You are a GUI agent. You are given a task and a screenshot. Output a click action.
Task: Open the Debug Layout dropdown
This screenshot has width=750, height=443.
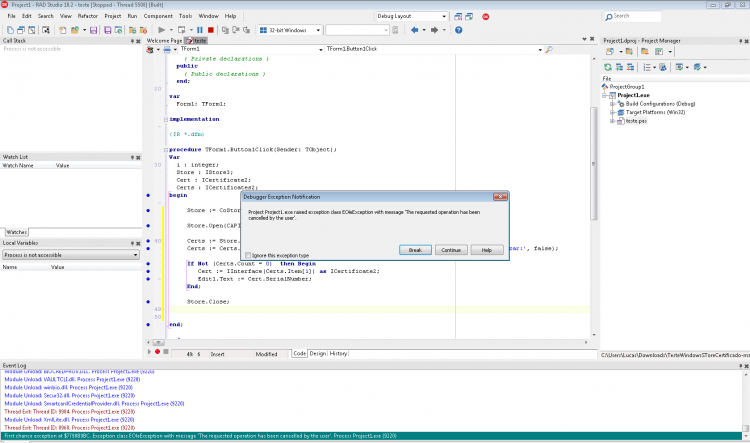[x=412, y=16]
